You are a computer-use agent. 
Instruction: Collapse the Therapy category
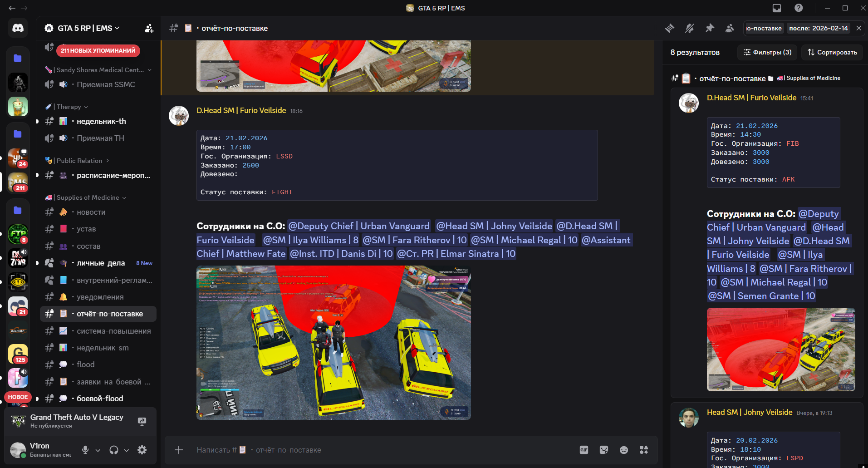pos(67,107)
